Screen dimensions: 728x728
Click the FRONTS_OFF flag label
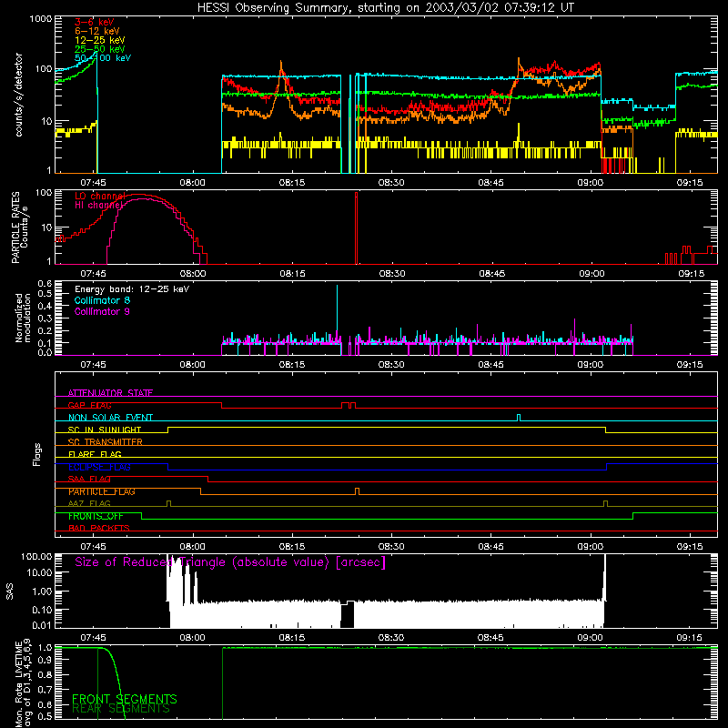(x=96, y=516)
